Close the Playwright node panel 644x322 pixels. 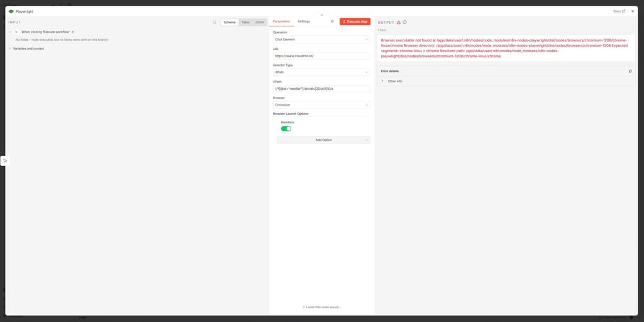pyautogui.click(x=633, y=11)
